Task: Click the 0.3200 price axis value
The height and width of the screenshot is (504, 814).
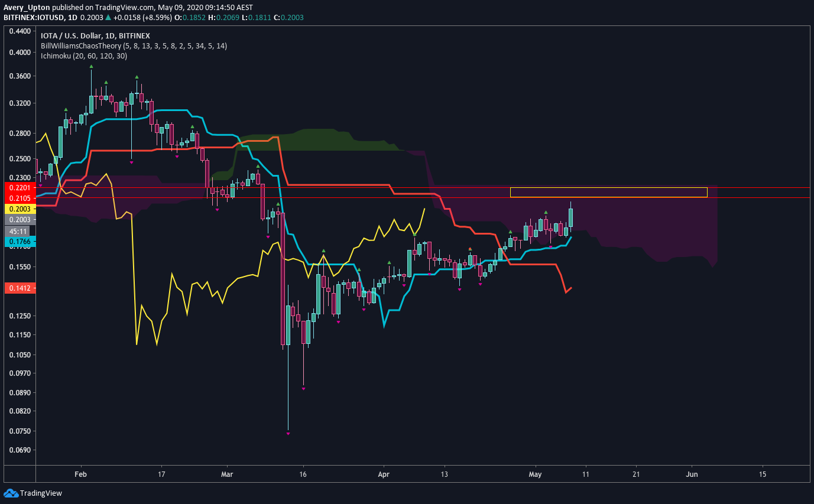Action: [x=20, y=103]
